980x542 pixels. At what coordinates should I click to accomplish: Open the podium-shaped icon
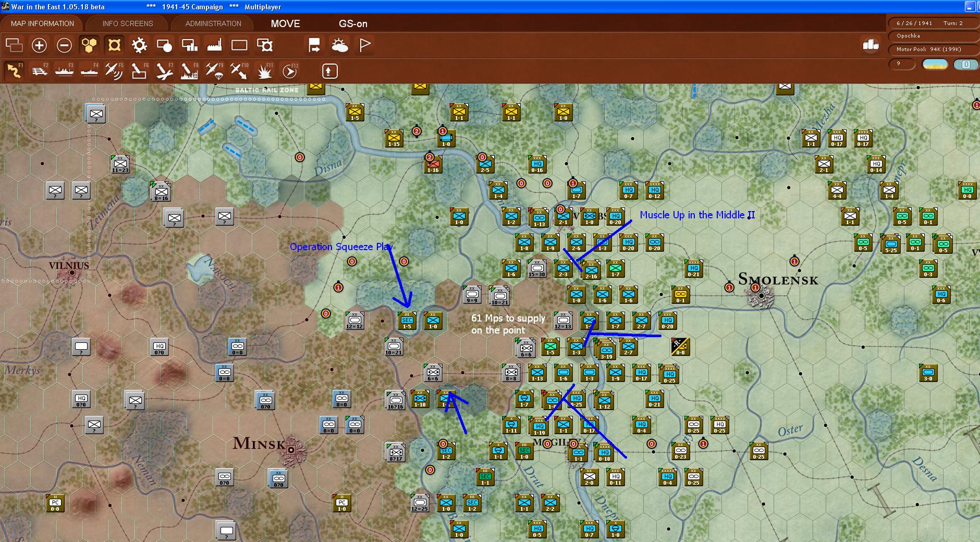coord(871,45)
